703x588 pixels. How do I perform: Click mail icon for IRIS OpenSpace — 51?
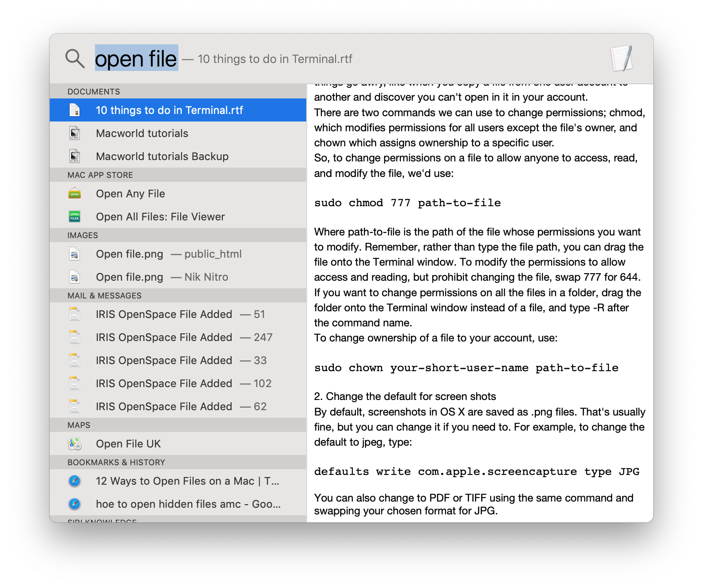click(75, 314)
